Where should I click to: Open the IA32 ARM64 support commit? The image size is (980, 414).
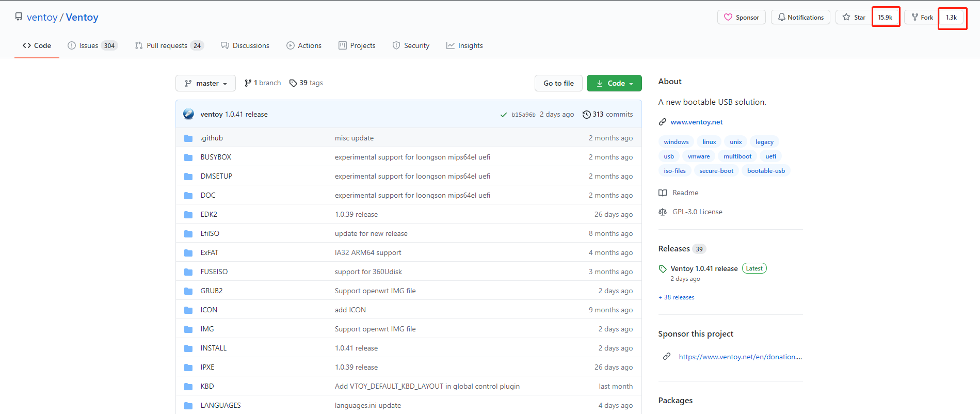(x=368, y=252)
